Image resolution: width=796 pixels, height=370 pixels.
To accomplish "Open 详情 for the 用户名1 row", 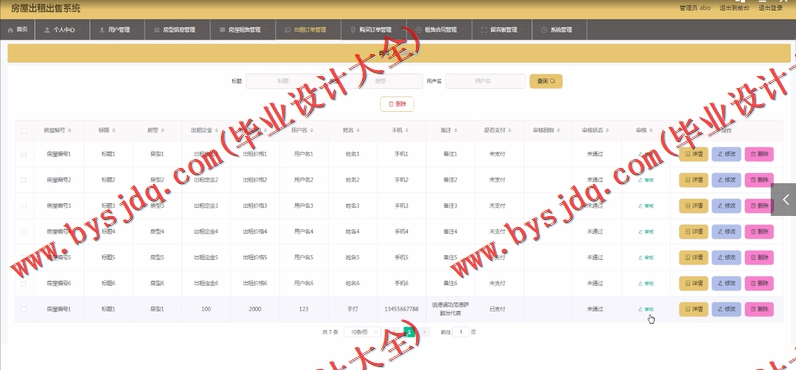I will point(693,154).
